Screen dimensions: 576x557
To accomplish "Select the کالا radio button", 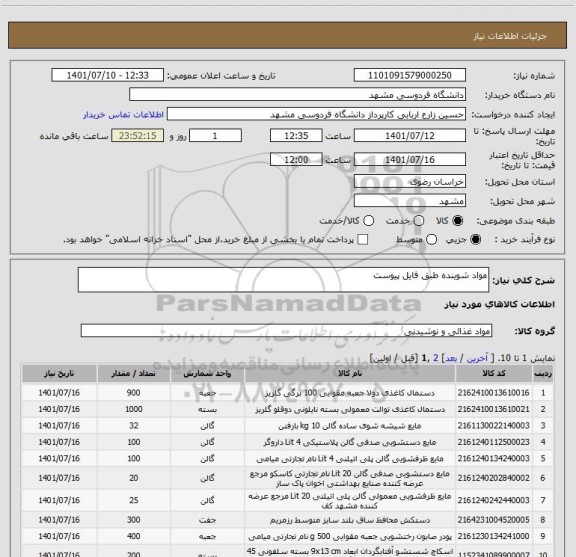I will click(x=458, y=221).
